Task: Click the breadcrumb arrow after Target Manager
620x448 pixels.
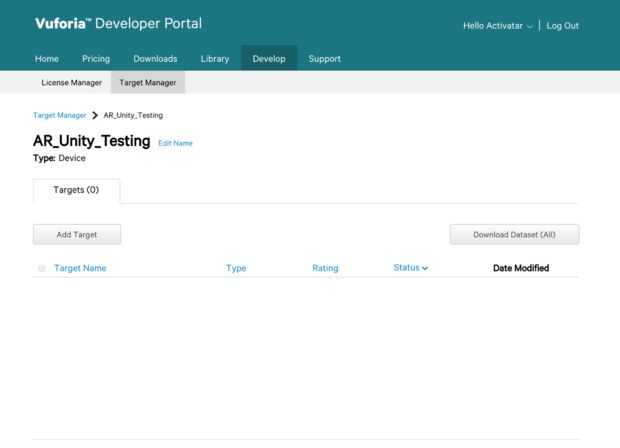Action: [x=95, y=115]
